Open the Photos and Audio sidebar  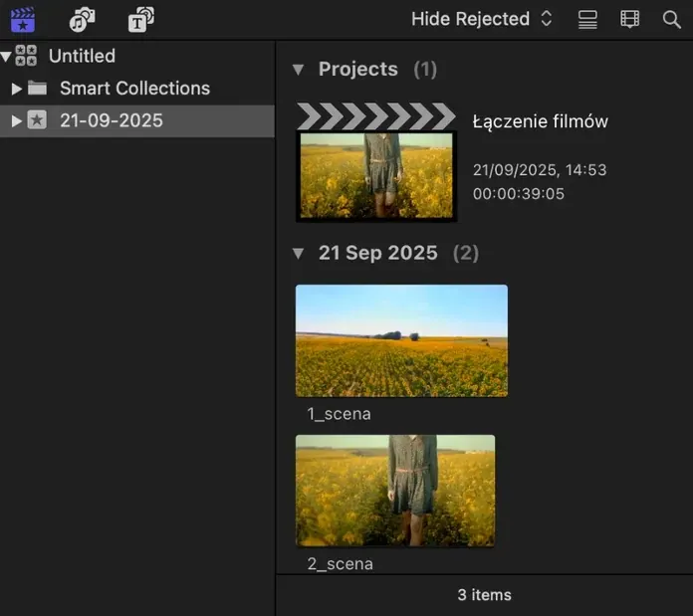coord(83,20)
